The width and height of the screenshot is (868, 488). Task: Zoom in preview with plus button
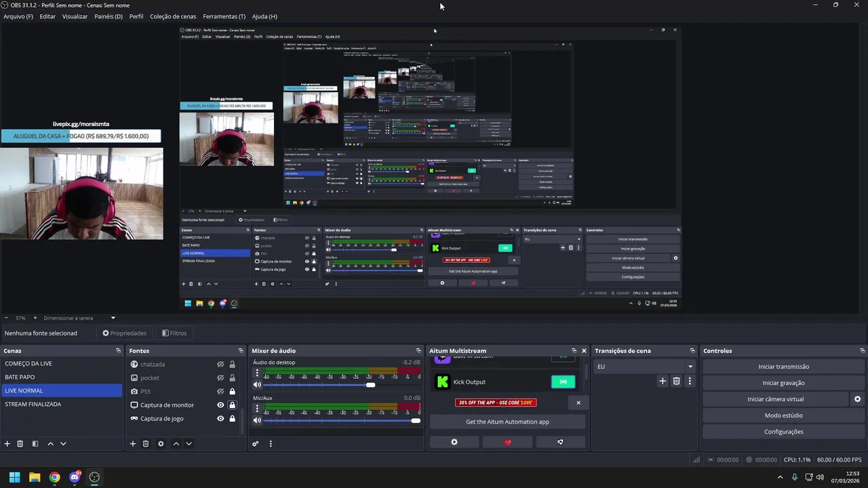pyautogui.click(x=35, y=318)
